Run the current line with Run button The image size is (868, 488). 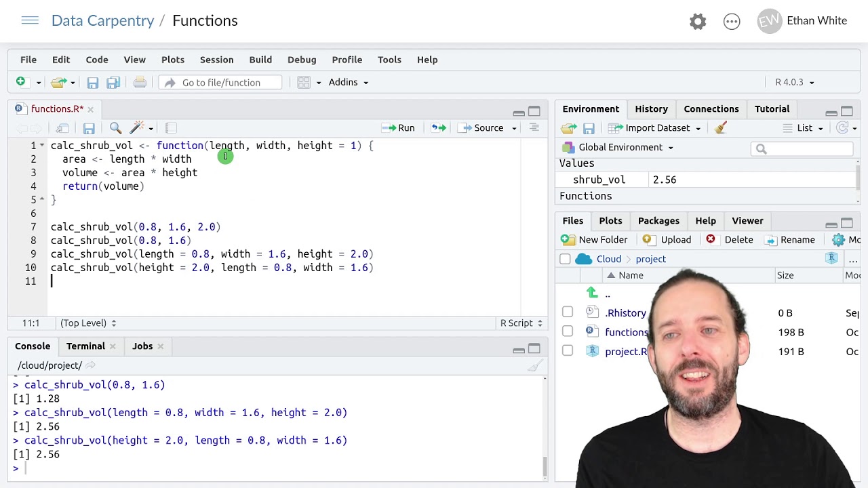point(399,127)
